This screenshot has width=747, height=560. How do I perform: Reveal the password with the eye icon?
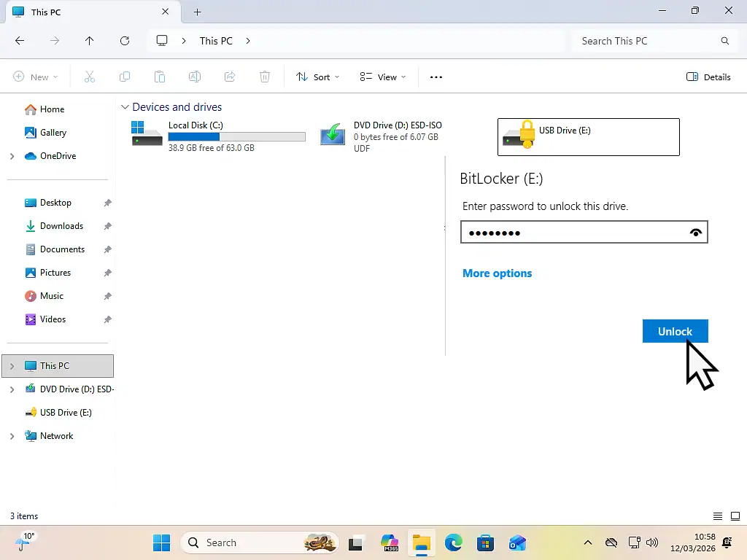695,232
